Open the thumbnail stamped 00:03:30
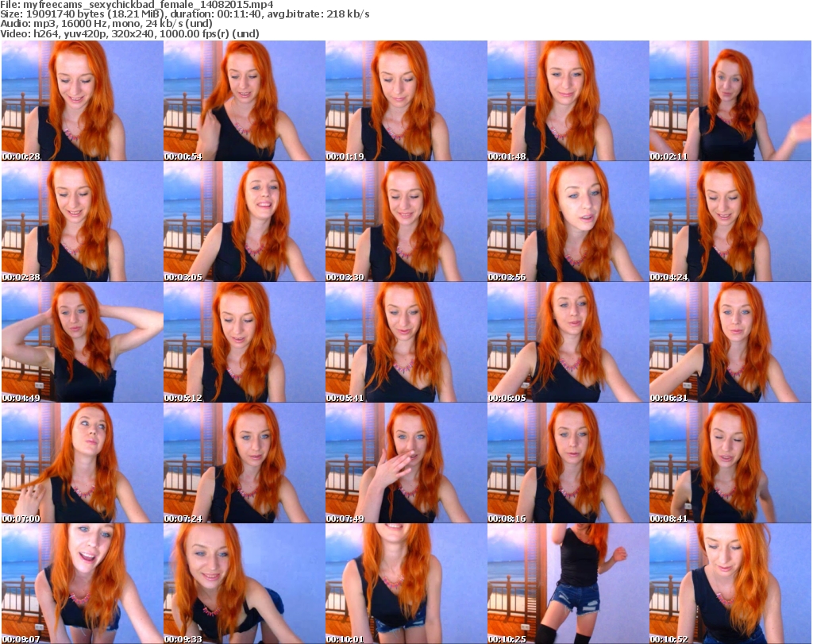Viewport: 813px width, 644px height. point(406,222)
